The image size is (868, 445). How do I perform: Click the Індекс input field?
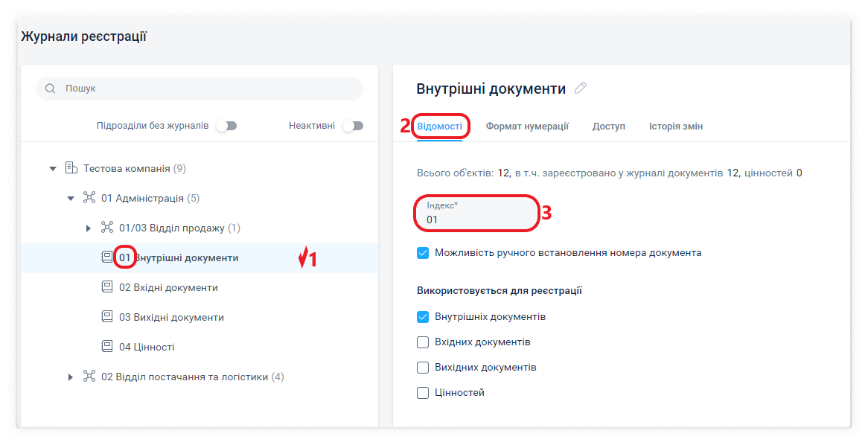coord(476,220)
